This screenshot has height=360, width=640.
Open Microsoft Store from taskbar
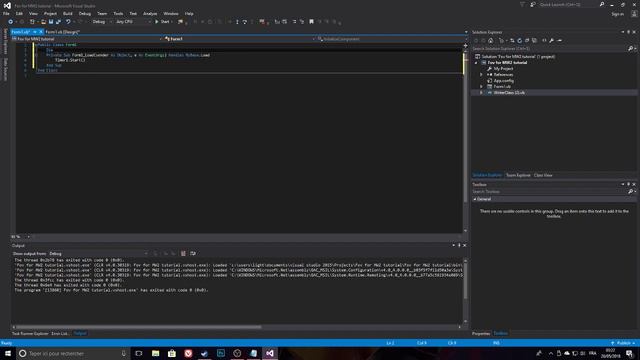[x=172, y=353]
